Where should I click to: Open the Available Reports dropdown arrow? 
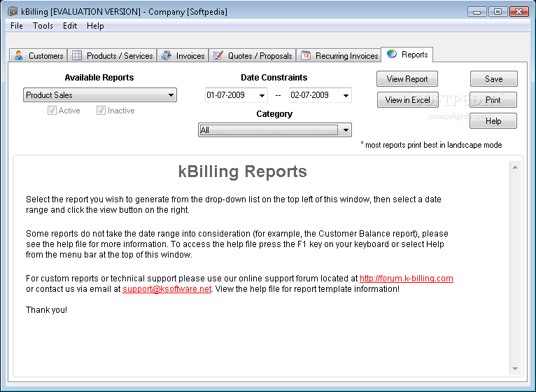[x=171, y=95]
